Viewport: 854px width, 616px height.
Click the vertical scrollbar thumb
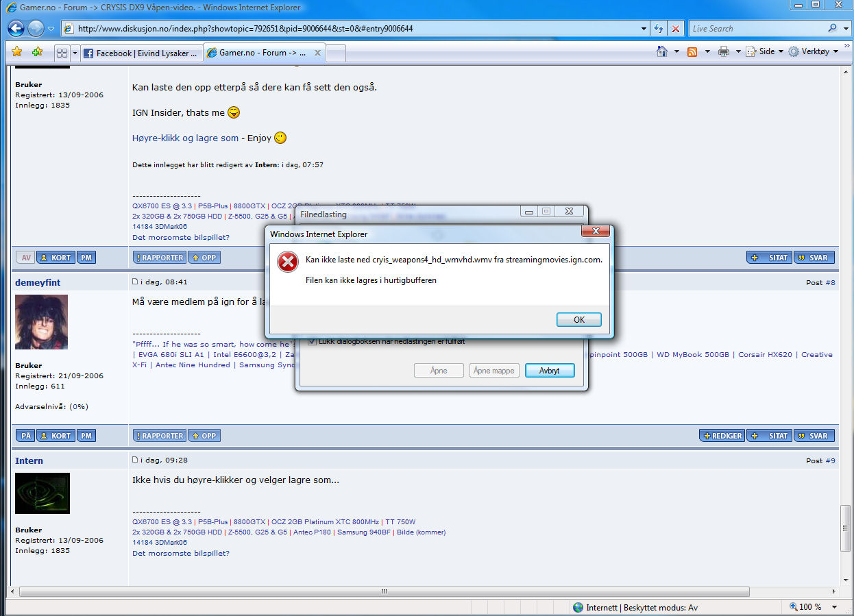coord(846,528)
